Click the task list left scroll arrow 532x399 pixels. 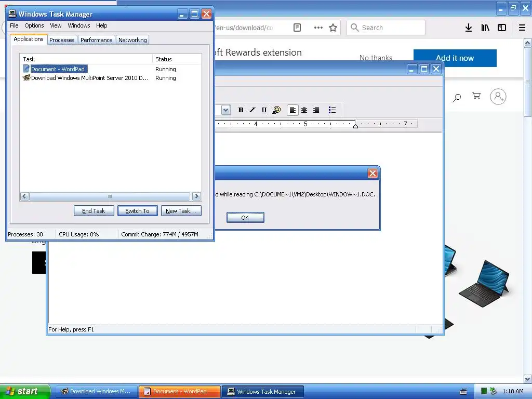(24, 196)
